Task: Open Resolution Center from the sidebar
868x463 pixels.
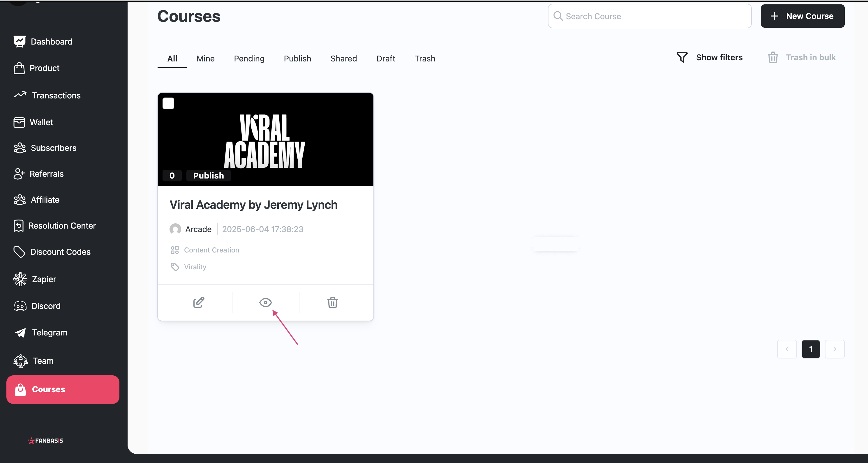Action: [x=63, y=226]
